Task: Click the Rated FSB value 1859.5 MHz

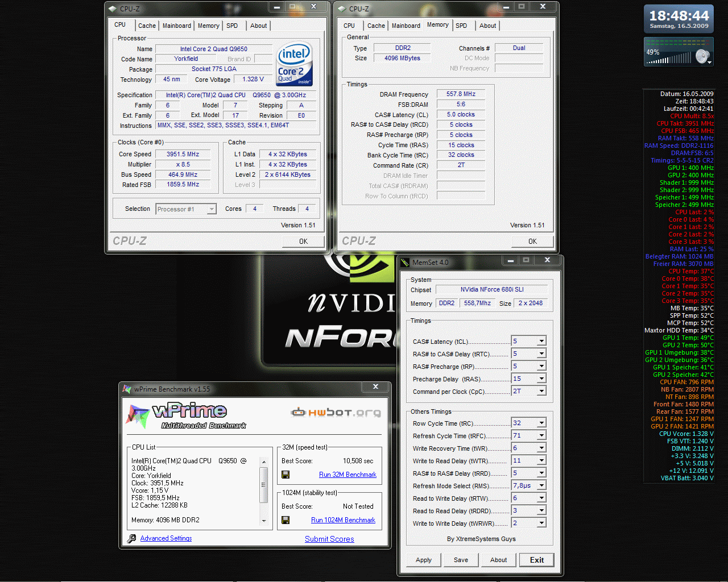Action: pyautogui.click(x=183, y=184)
